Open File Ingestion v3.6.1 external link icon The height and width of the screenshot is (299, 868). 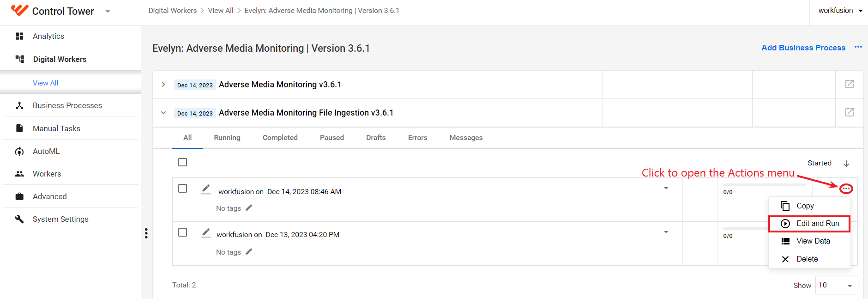point(850,112)
